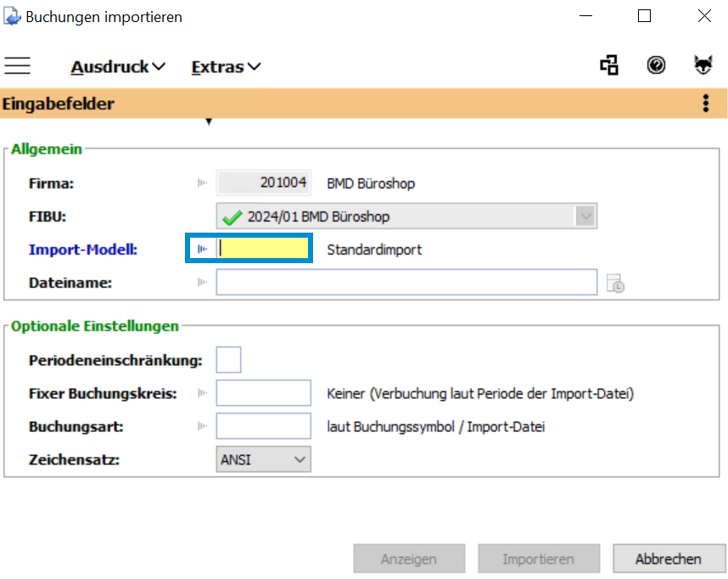Open the Ausdruck menu

tap(118, 66)
